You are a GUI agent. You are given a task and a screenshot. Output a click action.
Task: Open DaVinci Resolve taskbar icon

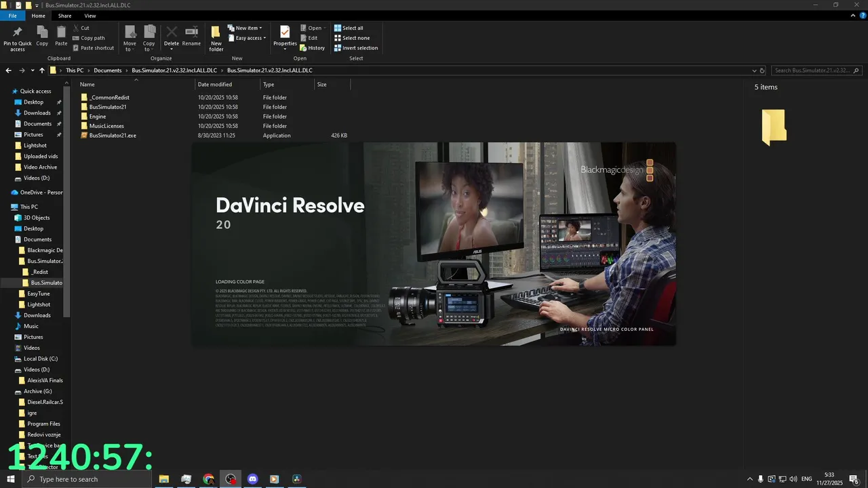click(x=297, y=479)
